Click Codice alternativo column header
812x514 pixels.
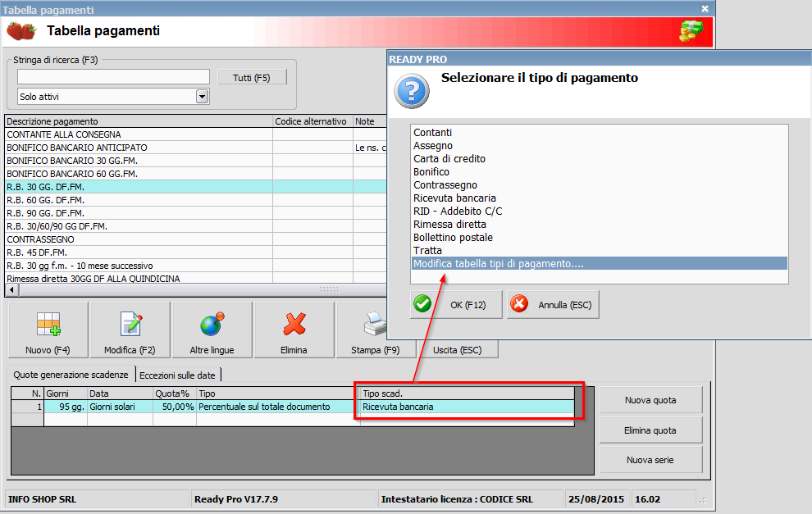312,121
